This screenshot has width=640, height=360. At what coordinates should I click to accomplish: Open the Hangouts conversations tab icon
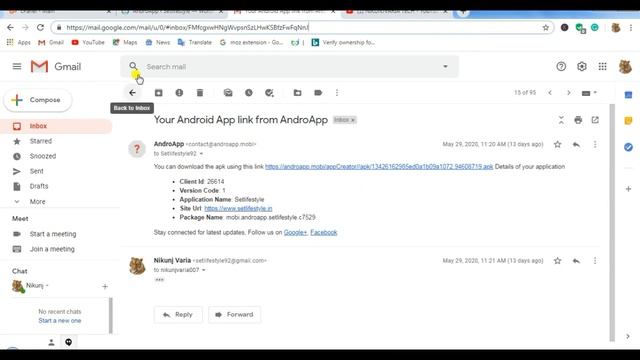[69, 342]
